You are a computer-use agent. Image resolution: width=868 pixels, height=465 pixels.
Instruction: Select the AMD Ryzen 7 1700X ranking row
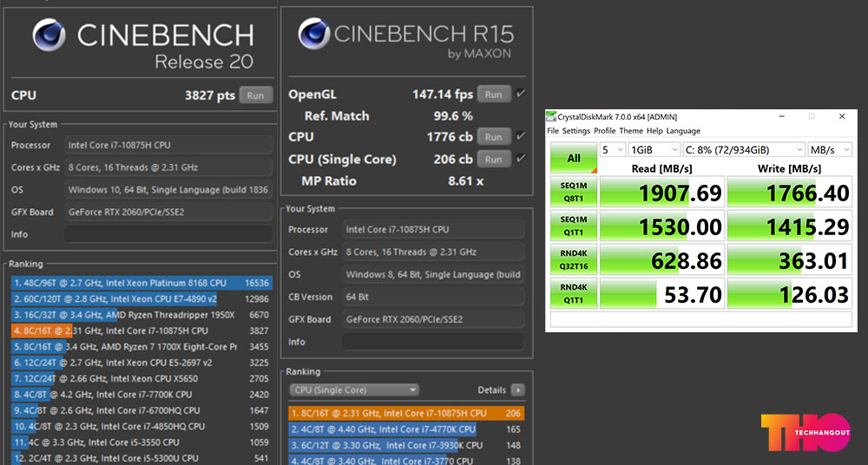tap(141, 346)
